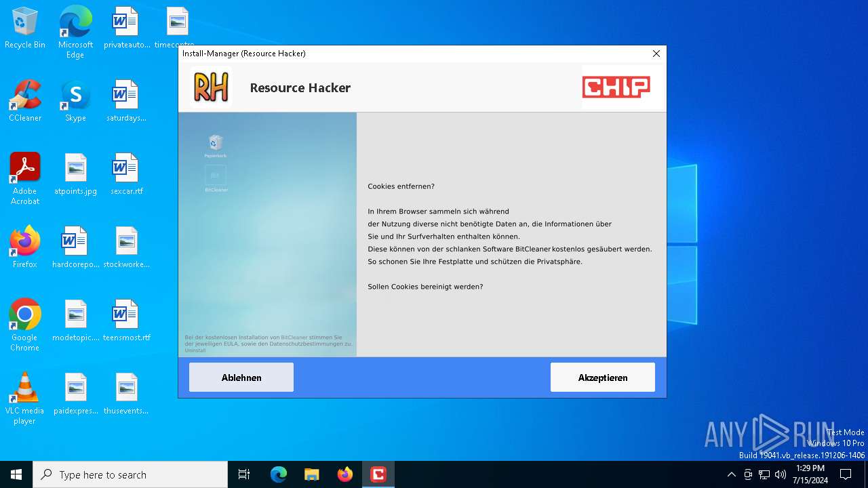868x488 pixels.
Task: Select the stockworke file icon
Action: pos(127,248)
